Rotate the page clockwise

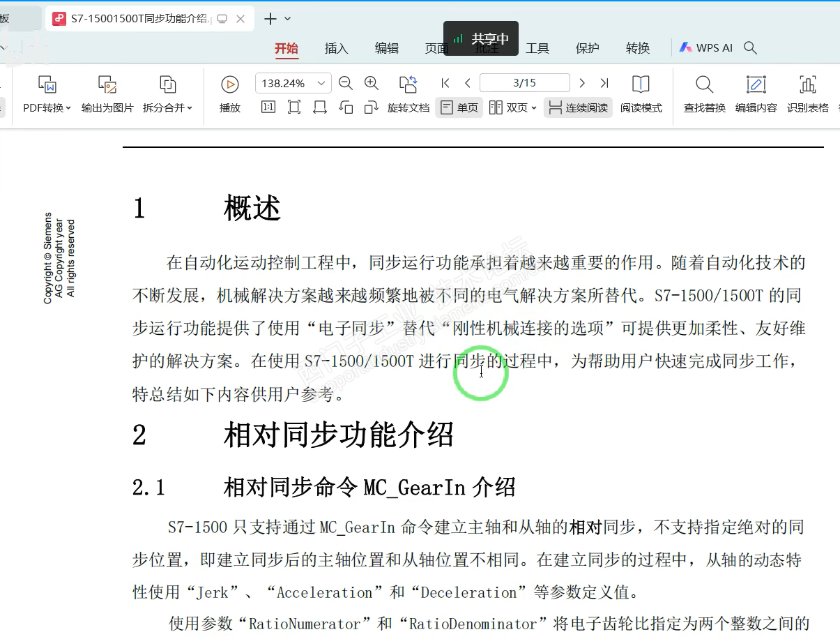pos(372,107)
